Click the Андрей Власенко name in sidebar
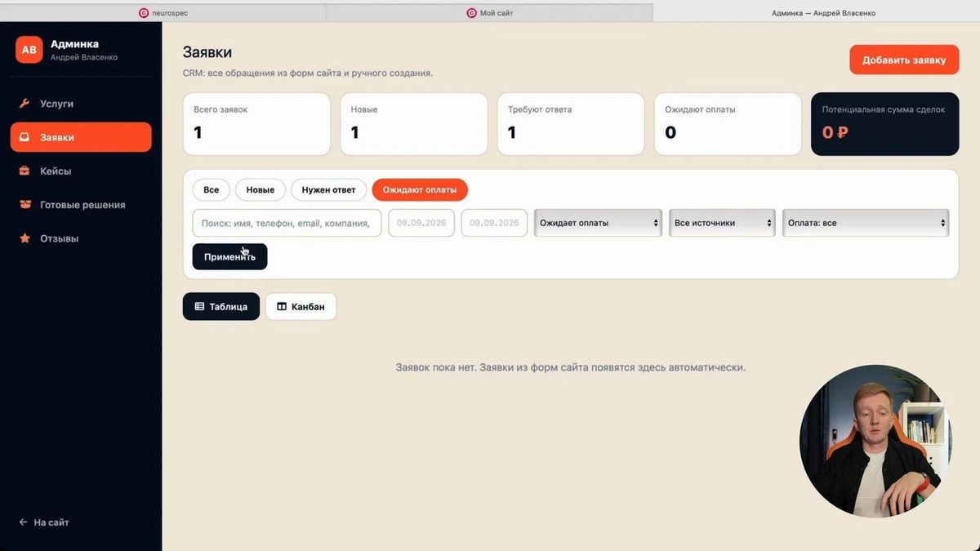 pos(84,57)
